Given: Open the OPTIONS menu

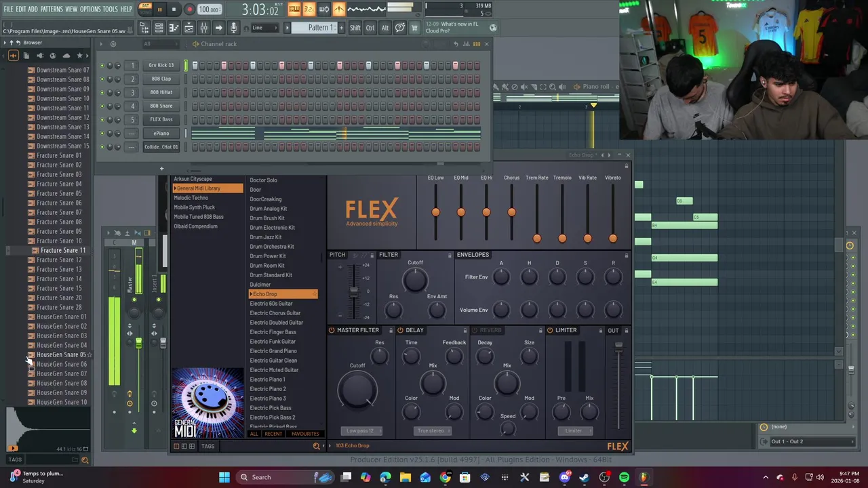Looking at the screenshot, I should [x=90, y=9].
